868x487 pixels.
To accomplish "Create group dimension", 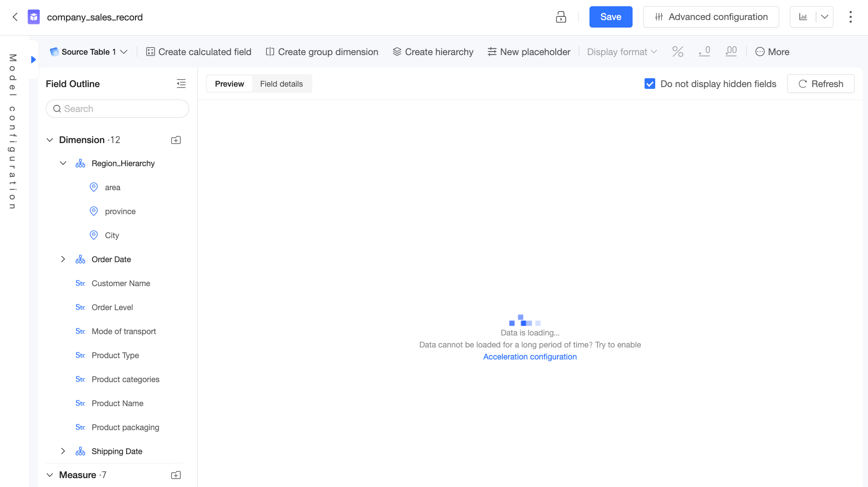I will [322, 52].
